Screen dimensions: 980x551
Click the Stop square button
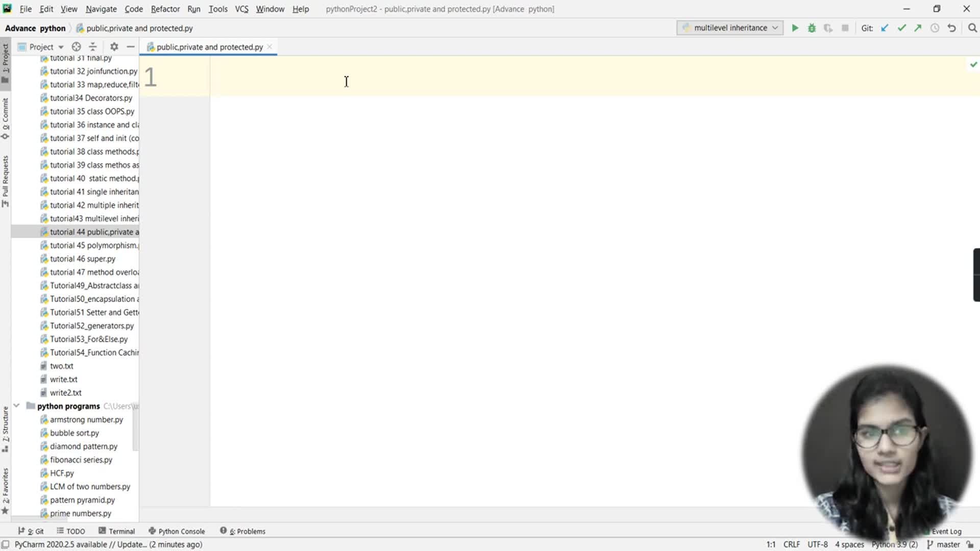tap(845, 28)
